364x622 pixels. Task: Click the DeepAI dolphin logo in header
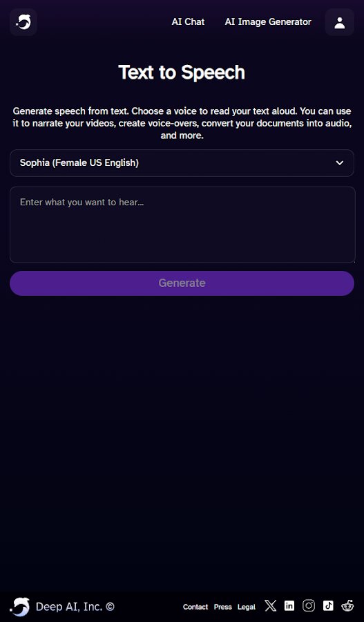(23, 22)
